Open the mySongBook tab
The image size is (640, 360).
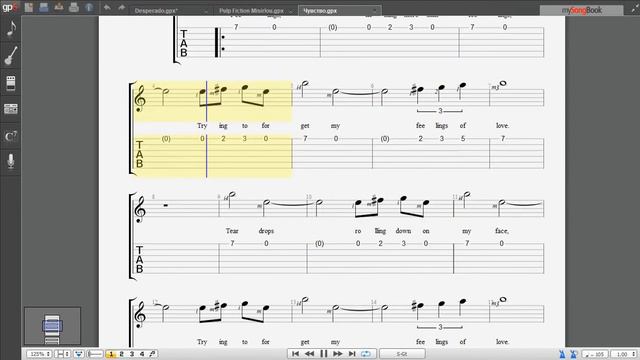coord(581,10)
